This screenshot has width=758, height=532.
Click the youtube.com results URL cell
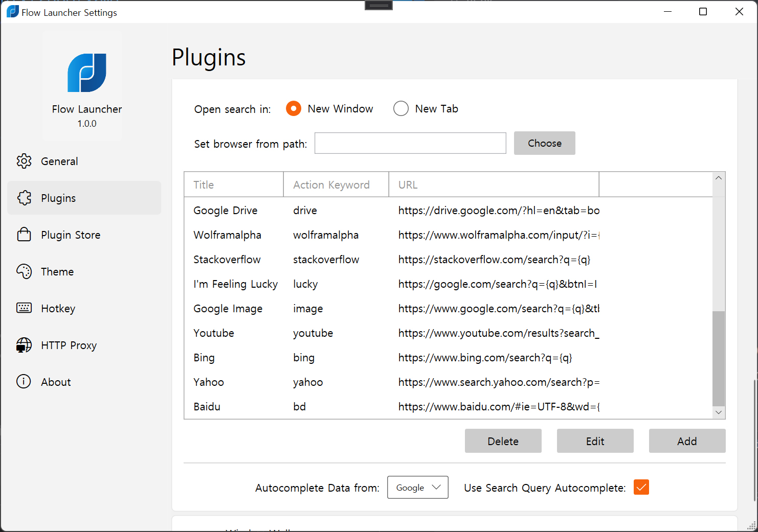(499, 333)
